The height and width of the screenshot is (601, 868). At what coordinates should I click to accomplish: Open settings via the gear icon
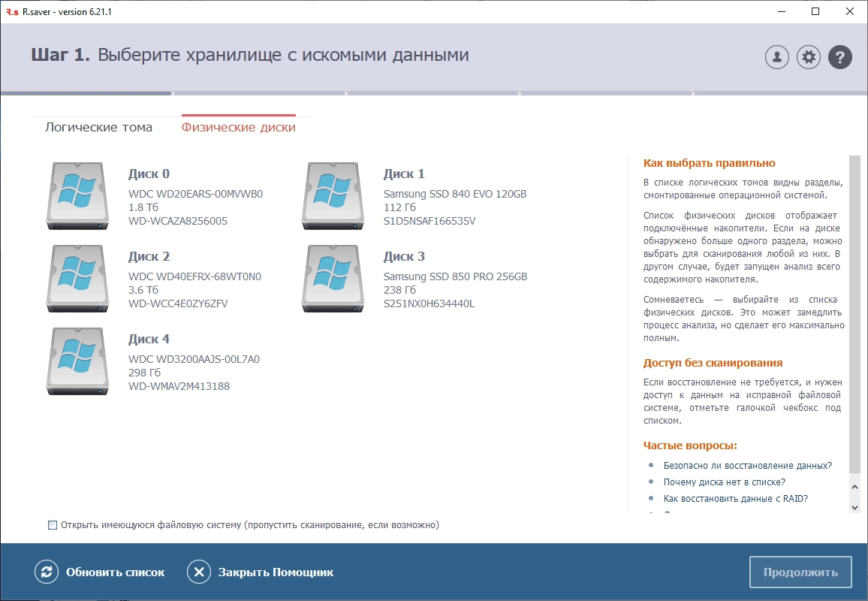coord(808,56)
